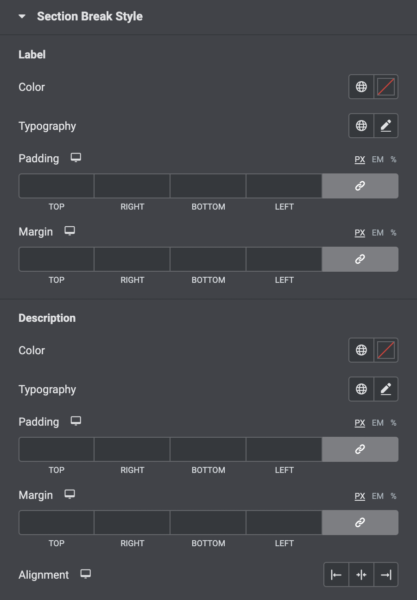Edit Label Typography with the pencil icon
The width and height of the screenshot is (417, 600).
click(x=386, y=126)
